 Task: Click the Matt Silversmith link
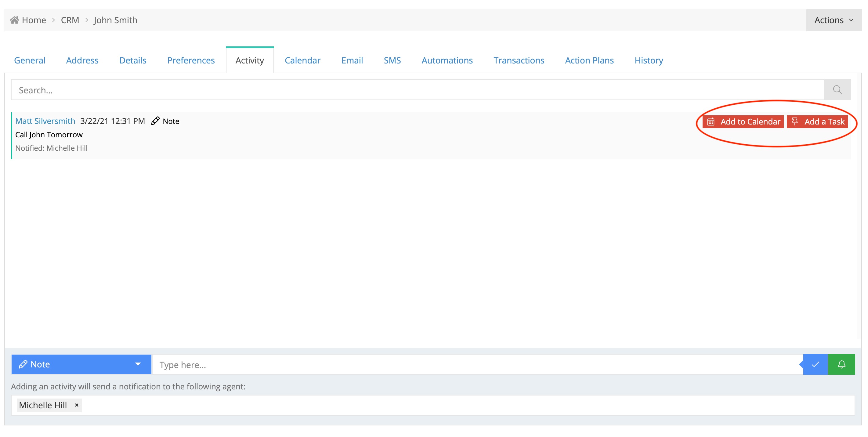[x=45, y=121]
